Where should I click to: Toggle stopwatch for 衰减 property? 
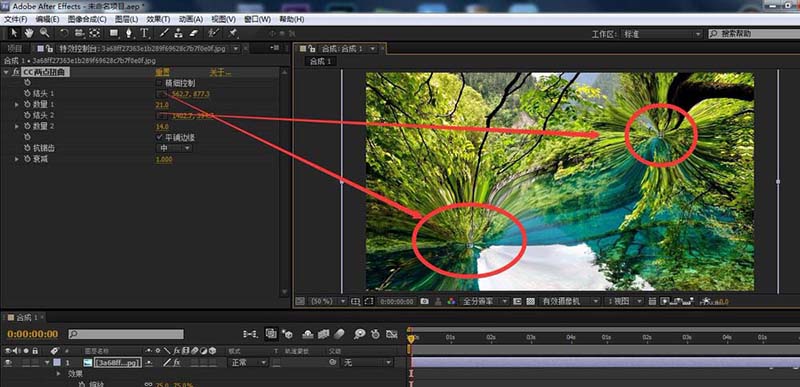[28, 160]
